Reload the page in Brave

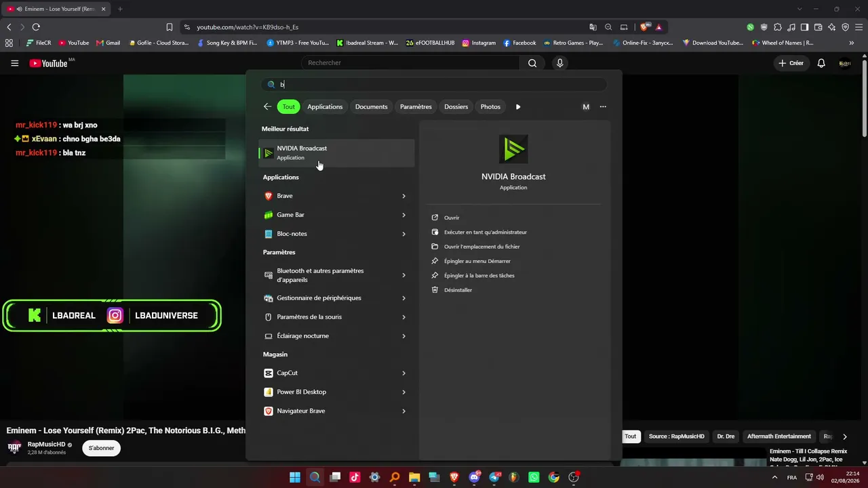coord(36,27)
